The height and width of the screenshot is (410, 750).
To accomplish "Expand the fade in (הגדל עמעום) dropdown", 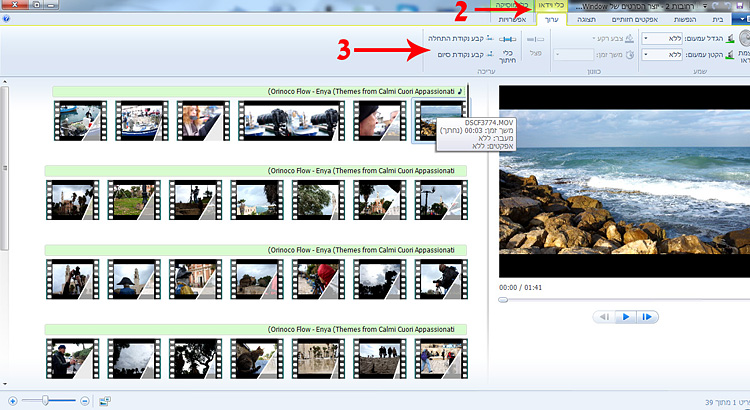I will (649, 37).
